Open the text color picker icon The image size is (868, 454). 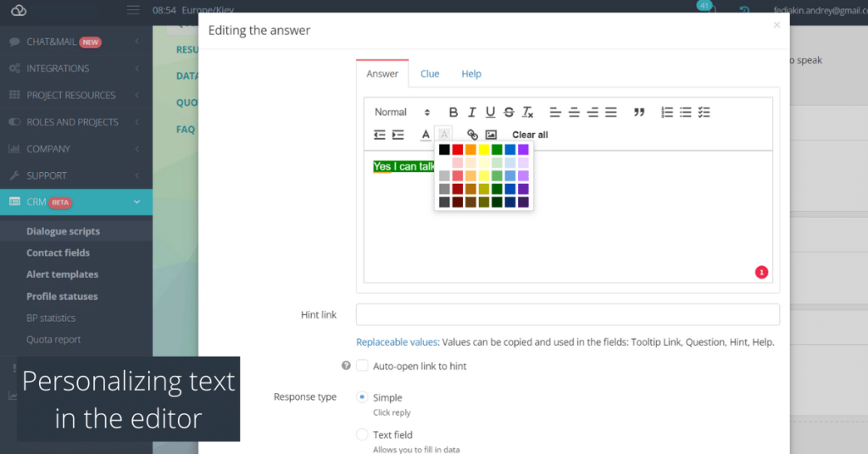tap(426, 135)
